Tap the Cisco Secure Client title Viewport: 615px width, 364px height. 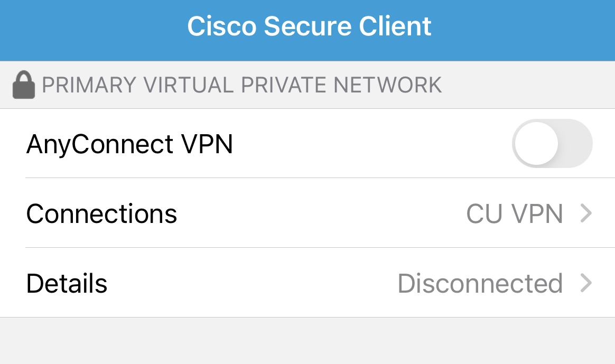click(x=308, y=25)
